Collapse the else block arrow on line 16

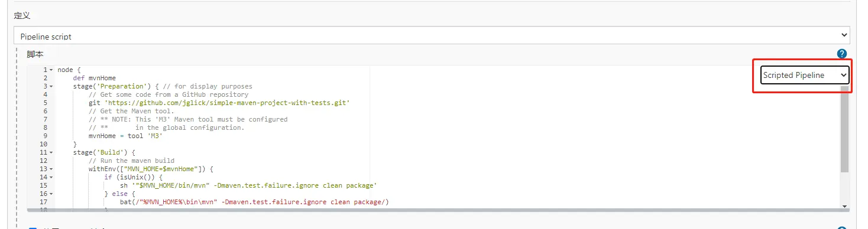[x=51, y=194]
